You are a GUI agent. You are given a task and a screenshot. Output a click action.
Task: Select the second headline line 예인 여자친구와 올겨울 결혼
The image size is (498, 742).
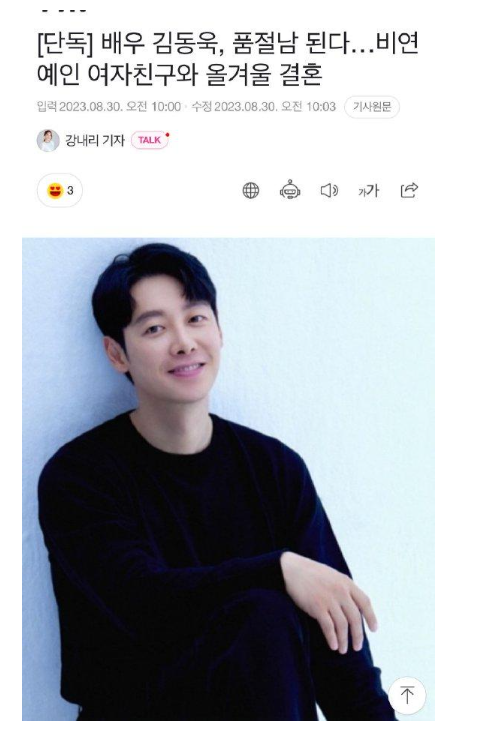click(x=179, y=75)
